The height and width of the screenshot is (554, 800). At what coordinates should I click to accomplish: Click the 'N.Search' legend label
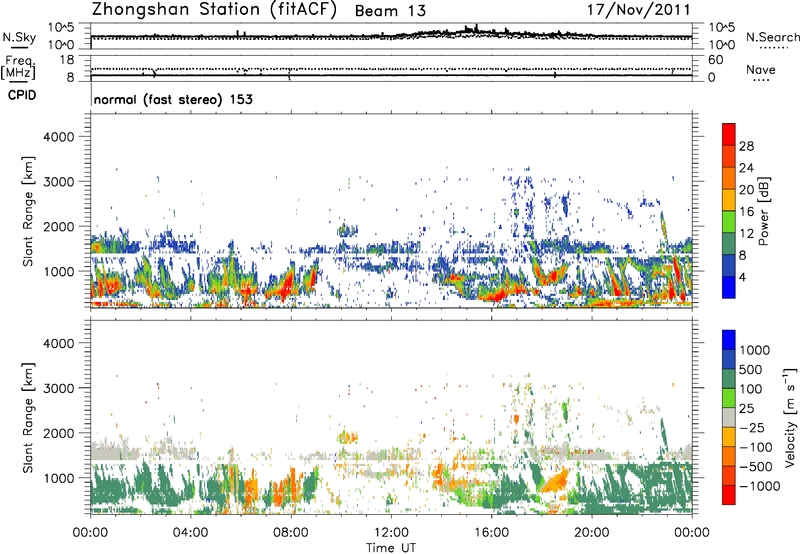coord(772,37)
